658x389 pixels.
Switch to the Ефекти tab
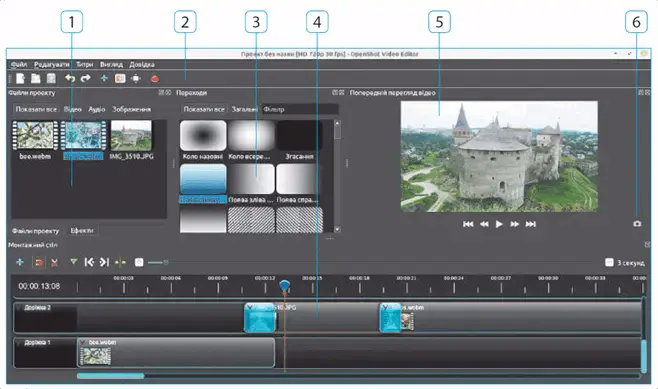82,230
